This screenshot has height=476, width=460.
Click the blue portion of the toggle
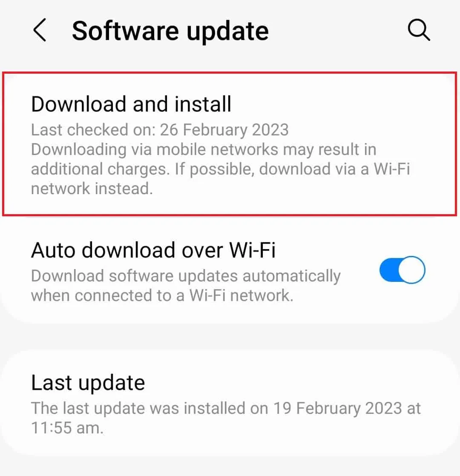click(389, 270)
